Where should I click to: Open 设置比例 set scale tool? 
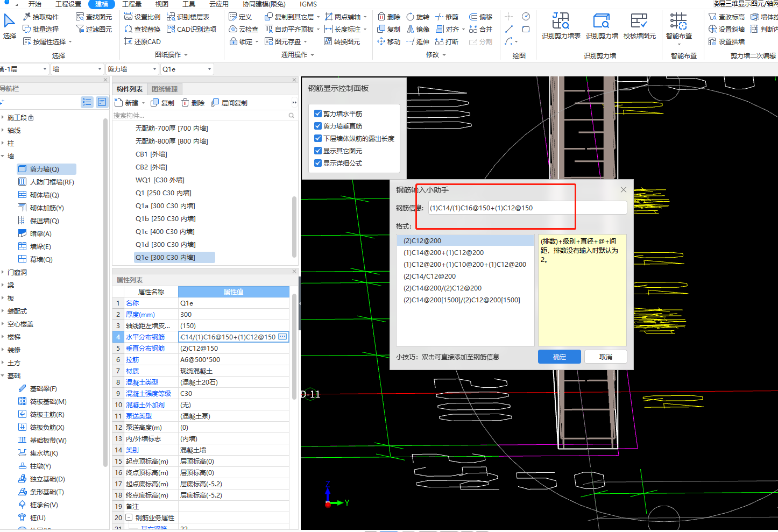[142, 17]
